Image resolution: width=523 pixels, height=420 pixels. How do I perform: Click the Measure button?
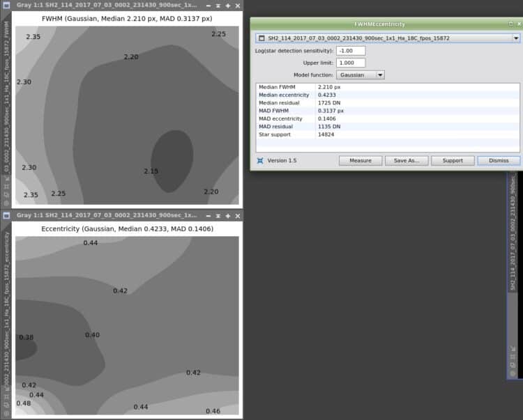361,160
